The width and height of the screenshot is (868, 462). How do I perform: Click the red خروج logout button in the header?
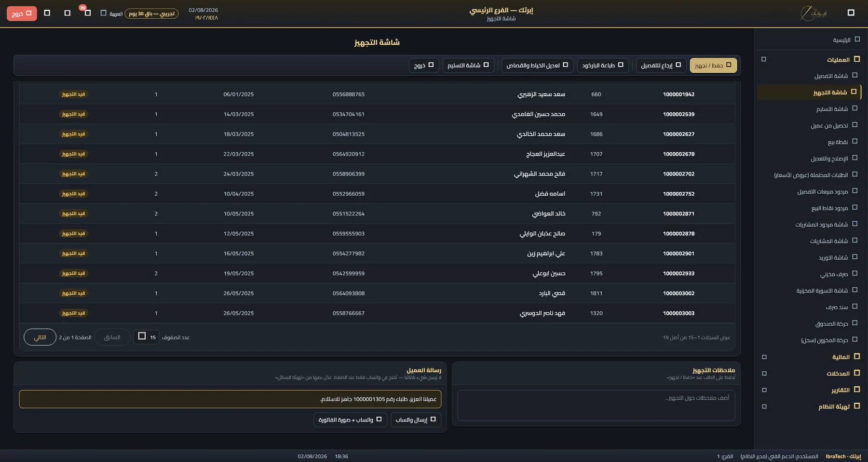pyautogui.click(x=22, y=13)
